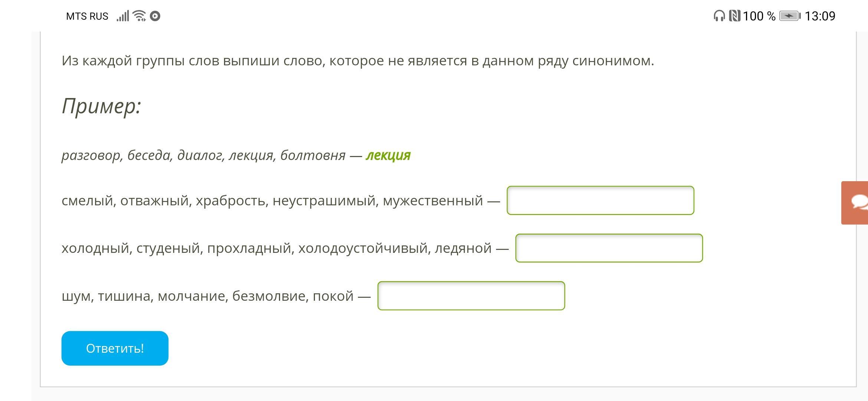Focus the answer field after покой
Image resolution: width=868 pixels, height=401 pixels.
pos(471,296)
